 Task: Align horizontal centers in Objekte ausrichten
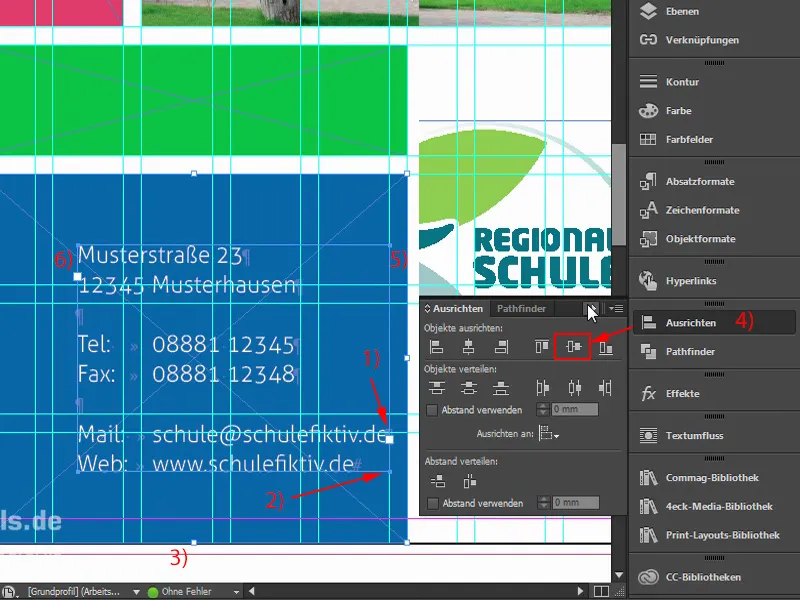pos(468,347)
